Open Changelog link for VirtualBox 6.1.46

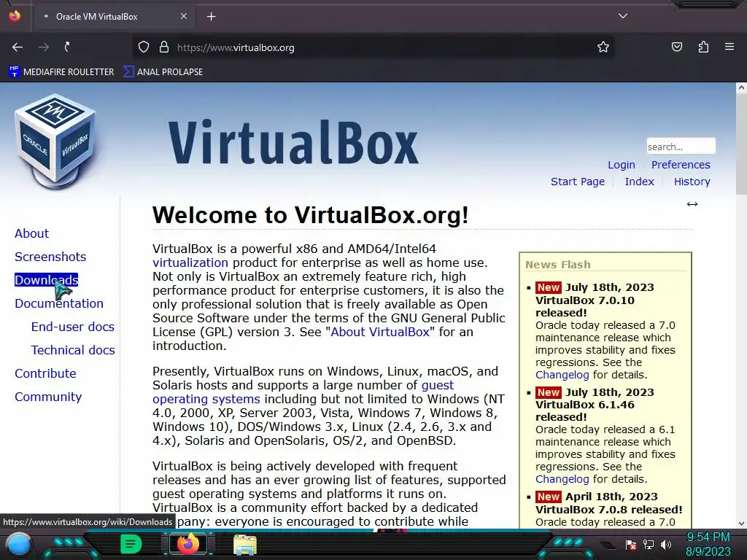click(562, 479)
